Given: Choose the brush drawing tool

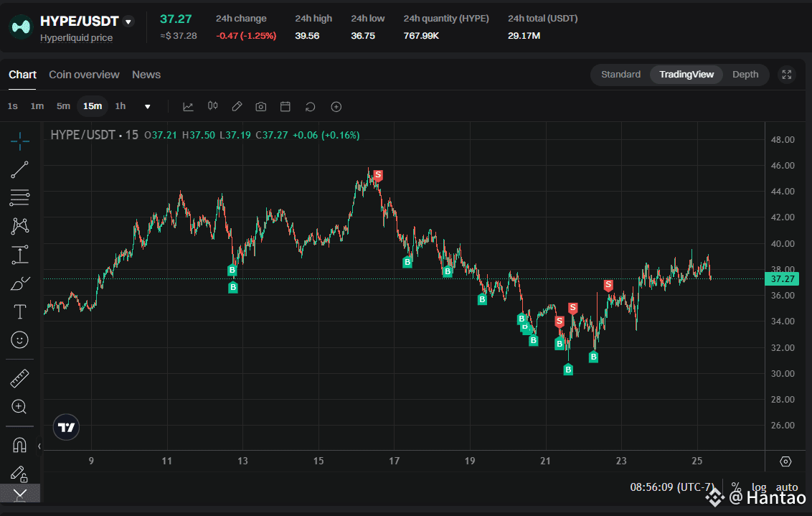Looking at the screenshot, I should tap(19, 283).
